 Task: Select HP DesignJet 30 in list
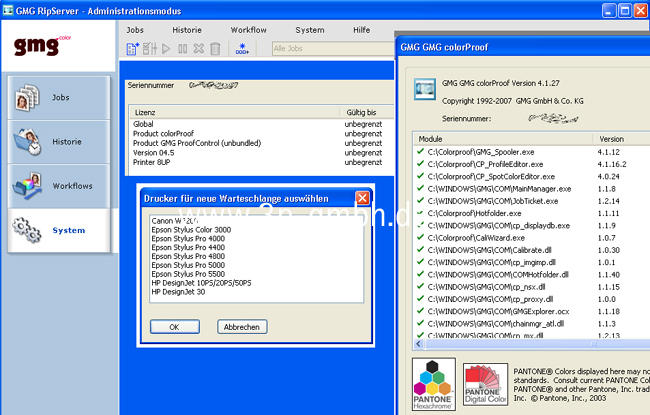(180, 291)
